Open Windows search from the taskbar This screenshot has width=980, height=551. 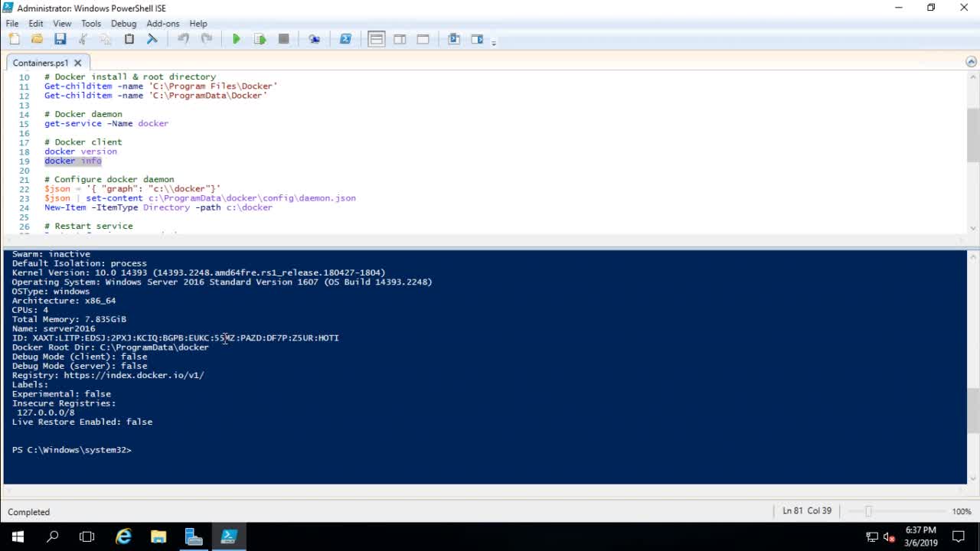(53, 536)
